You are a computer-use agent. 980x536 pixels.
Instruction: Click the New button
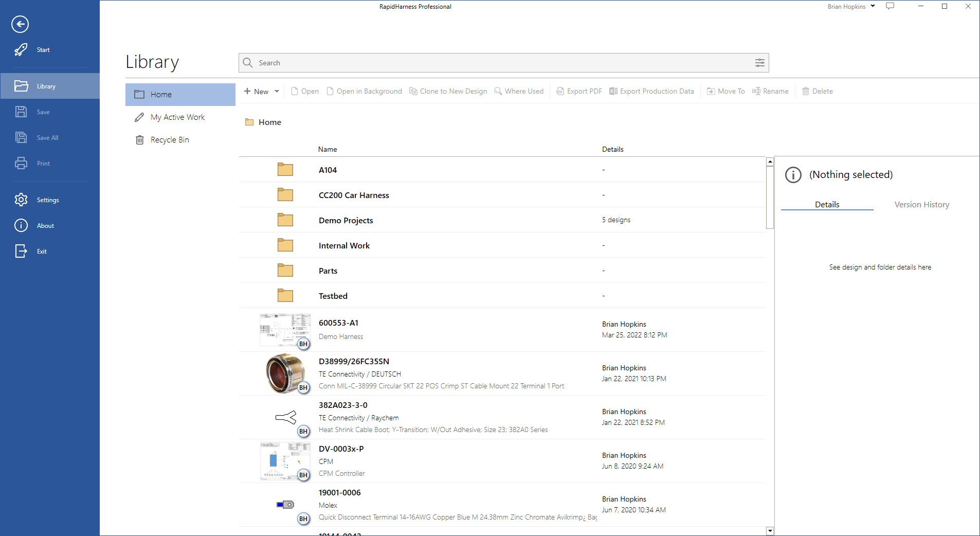pyautogui.click(x=256, y=91)
